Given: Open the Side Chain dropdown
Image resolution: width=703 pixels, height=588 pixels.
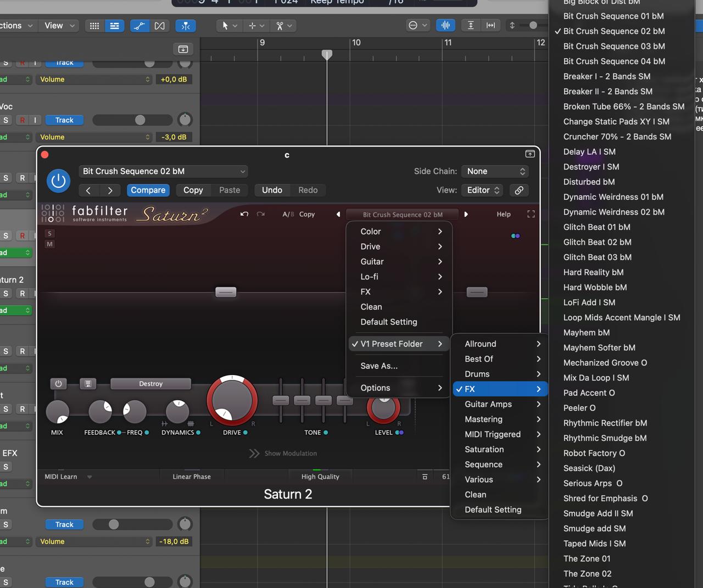Looking at the screenshot, I should (495, 171).
